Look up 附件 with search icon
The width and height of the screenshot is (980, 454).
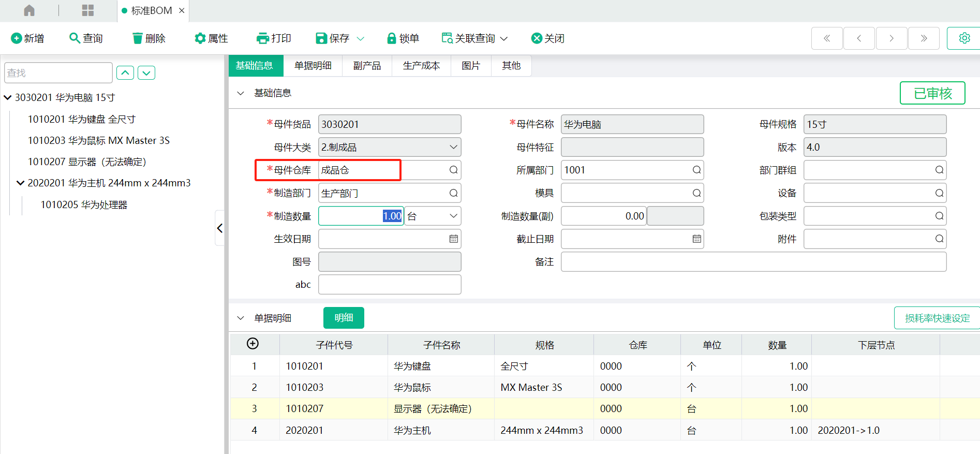pyautogui.click(x=939, y=239)
